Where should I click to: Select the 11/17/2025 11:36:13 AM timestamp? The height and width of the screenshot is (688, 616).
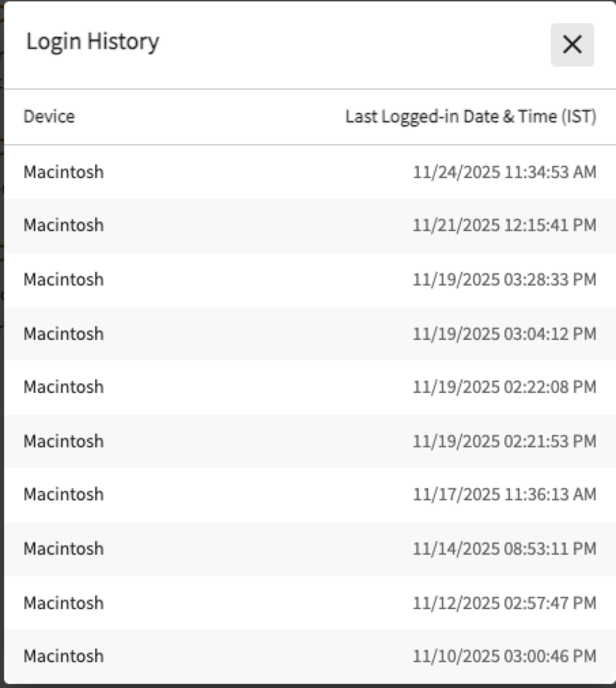pyautogui.click(x=504, y=494)
